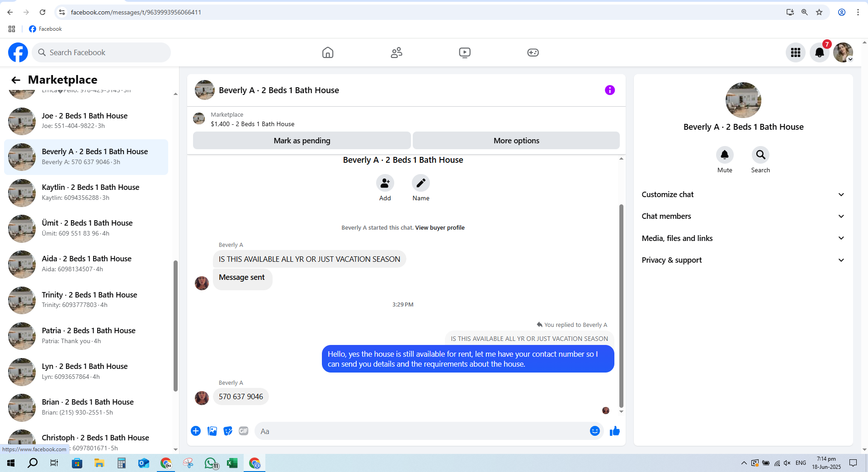Click Mark as pending button

tap(302, 141)
